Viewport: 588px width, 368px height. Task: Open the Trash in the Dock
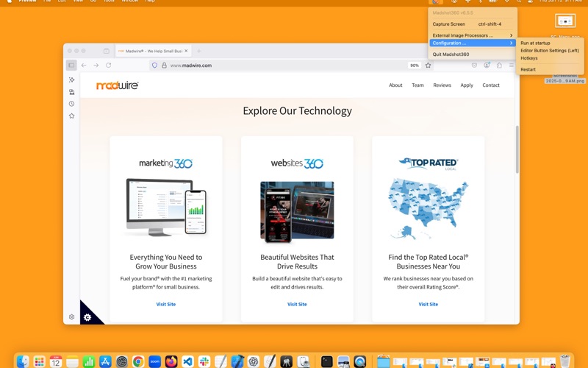(564, 361)
